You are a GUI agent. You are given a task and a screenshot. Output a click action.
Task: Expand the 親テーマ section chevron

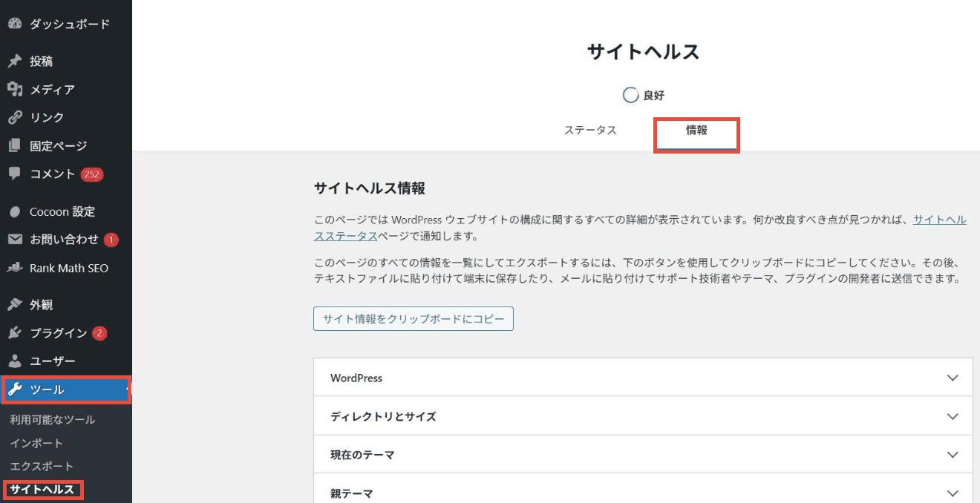953,493
